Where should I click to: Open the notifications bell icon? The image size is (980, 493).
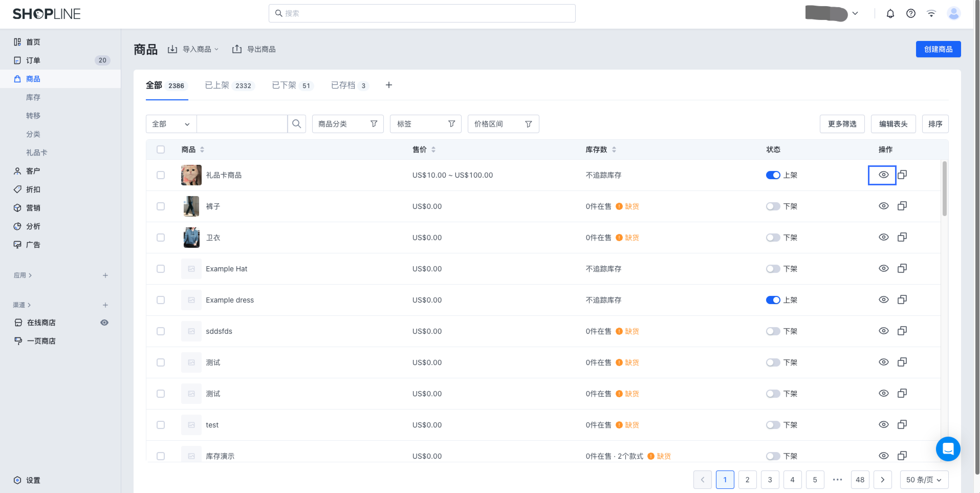[890, 14]
